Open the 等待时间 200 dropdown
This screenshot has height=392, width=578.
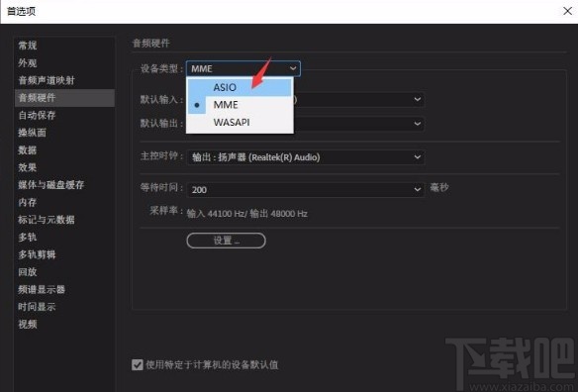click(x=306, y=189)
